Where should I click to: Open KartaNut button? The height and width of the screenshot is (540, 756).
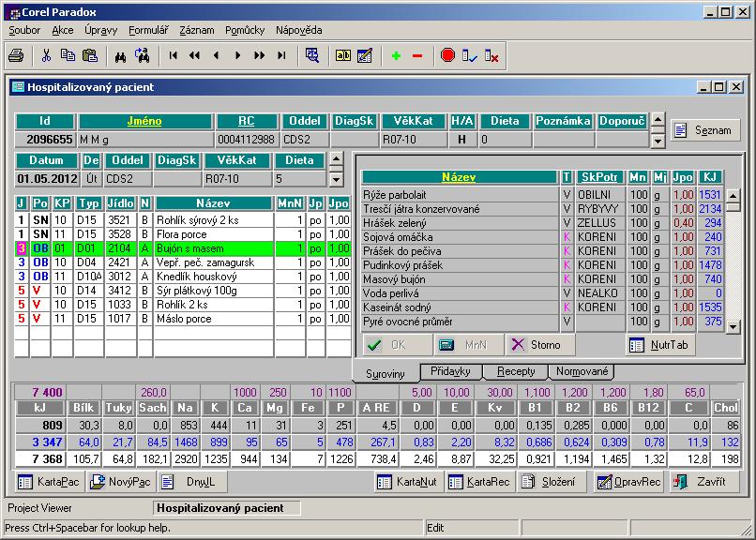coord(408,482)
